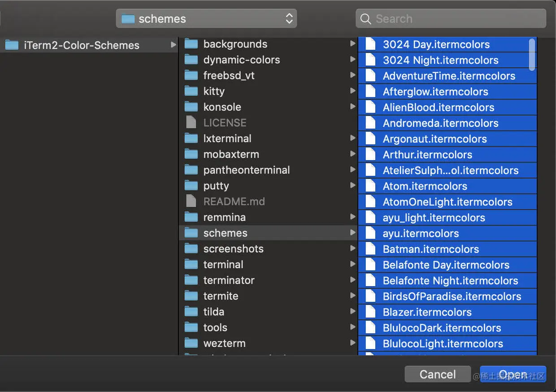556x392 pixels.
Task: Expand the mobaxterm folder arrow
Action: 353,154
